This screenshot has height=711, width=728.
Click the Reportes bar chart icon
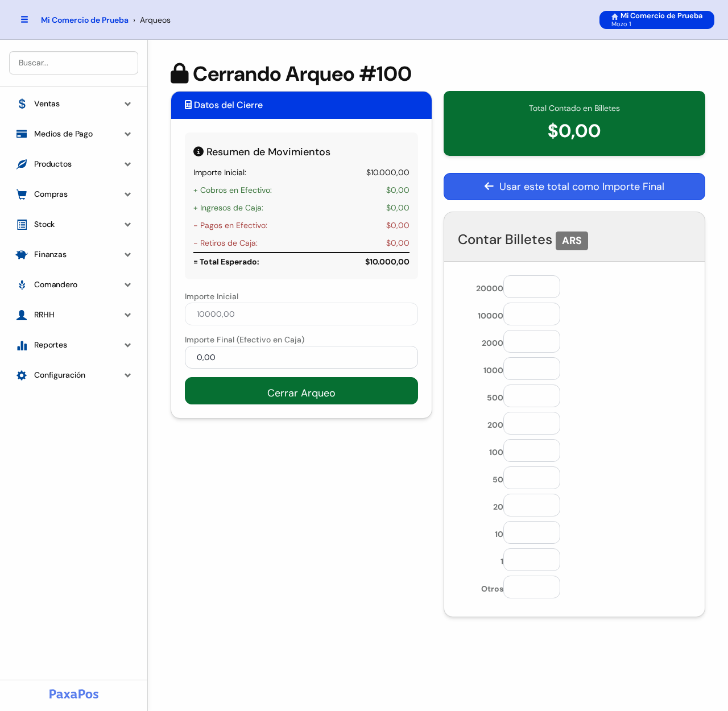click(22, 345)
